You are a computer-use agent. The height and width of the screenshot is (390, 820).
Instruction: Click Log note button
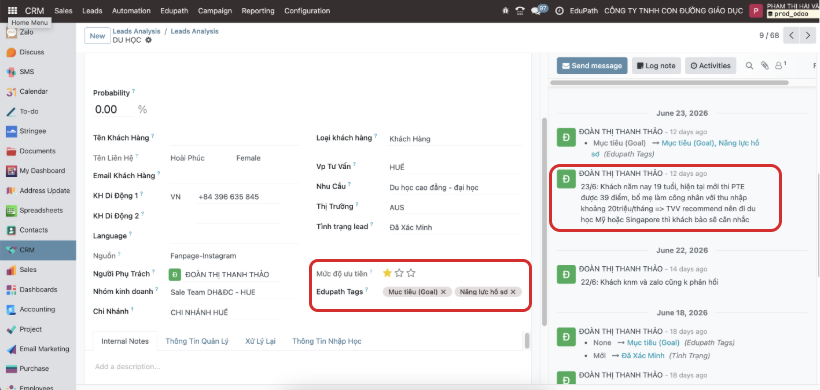pyautogui.click(x=656, y=66)
